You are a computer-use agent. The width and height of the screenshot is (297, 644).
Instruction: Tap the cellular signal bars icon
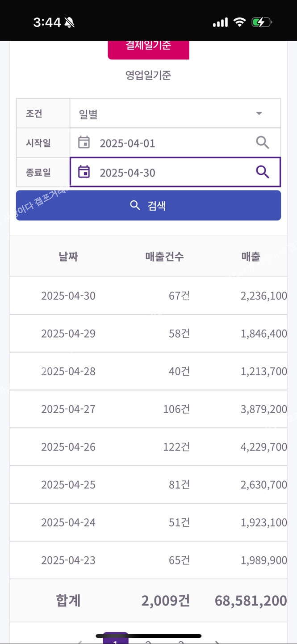tap(220, 22)
